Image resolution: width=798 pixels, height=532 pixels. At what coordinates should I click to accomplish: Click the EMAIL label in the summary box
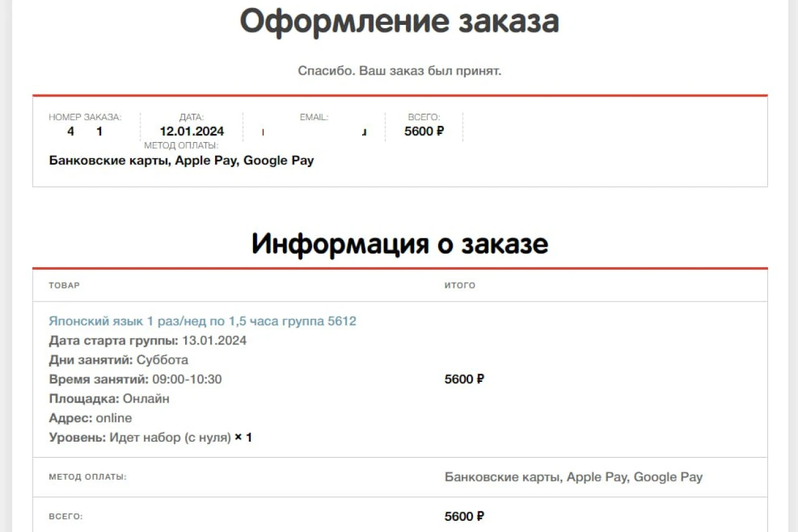(314, 117)
